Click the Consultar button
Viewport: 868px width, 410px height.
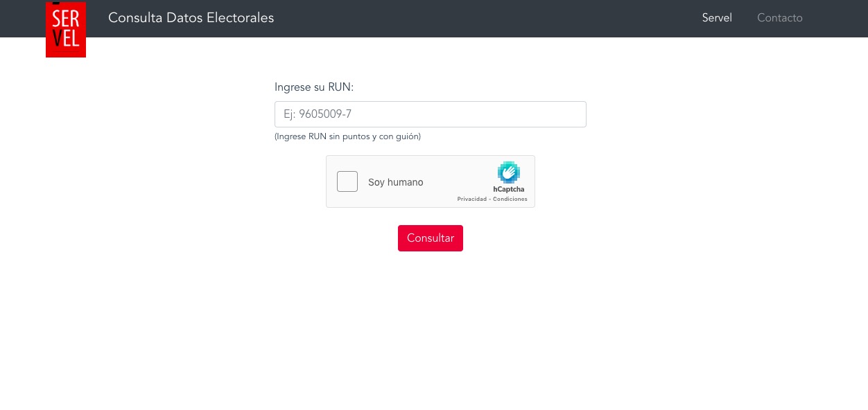point(431,238)
